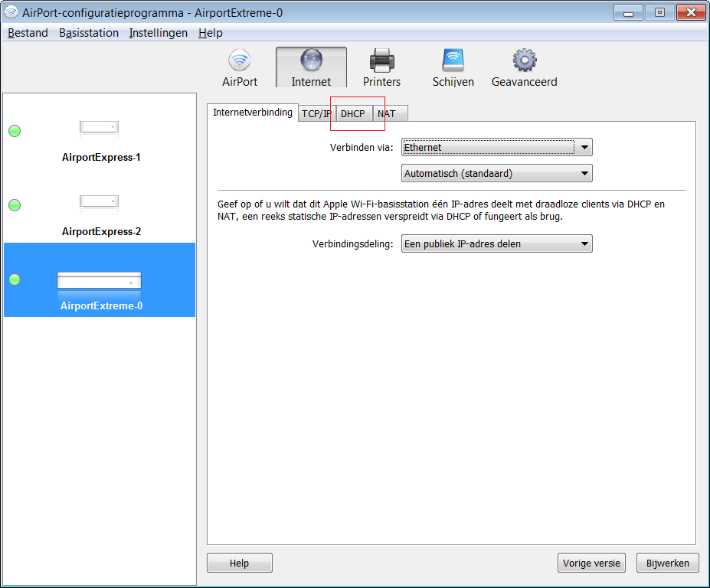Image resolution: width=710 pixels, height=588 pixels.
Task: Open the Bestand menu
Action: (x=28, y=33)
